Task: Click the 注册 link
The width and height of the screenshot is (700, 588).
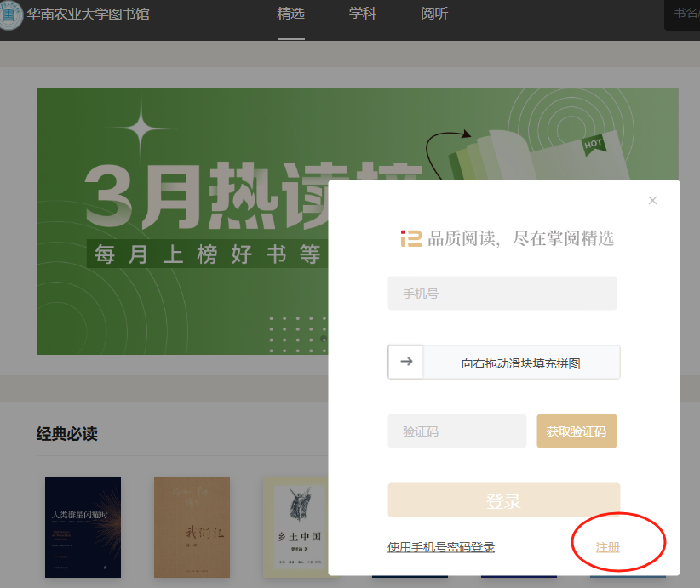Action: (608, 547)
